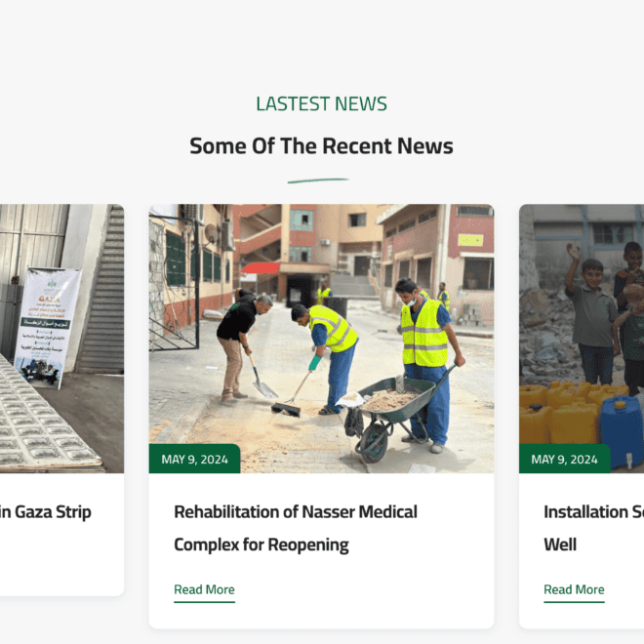Click the blue water container in the right photo
The height and width of the screenshot is (644, 644).
pos(622,430)
